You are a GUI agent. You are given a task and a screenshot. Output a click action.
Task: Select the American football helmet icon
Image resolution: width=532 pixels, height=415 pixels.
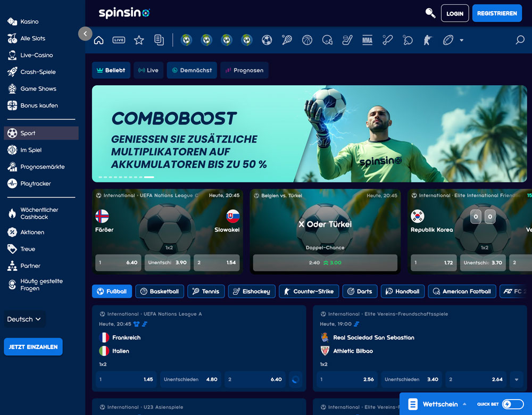[x=327, y=40]
